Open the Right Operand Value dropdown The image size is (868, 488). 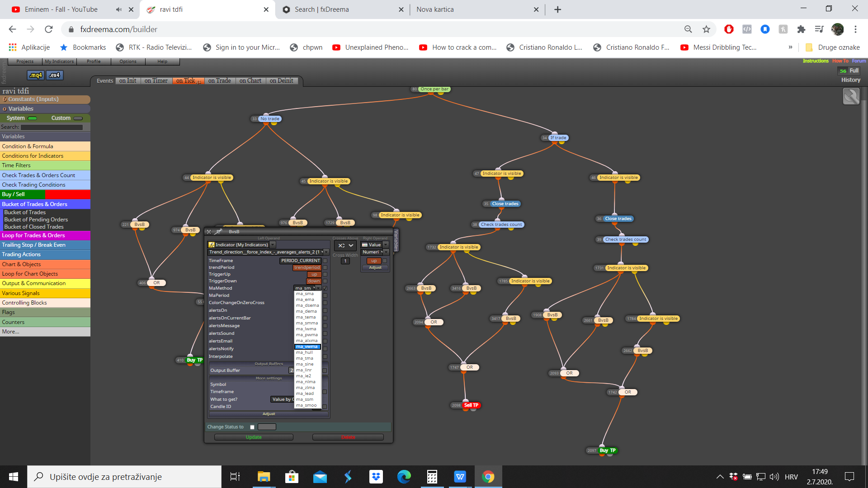coord(386,245)
